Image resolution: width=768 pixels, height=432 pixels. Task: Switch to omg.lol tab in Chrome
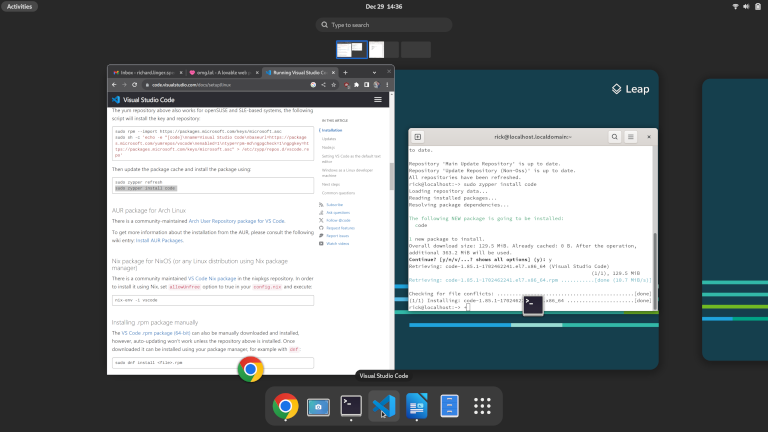(224, 72)
